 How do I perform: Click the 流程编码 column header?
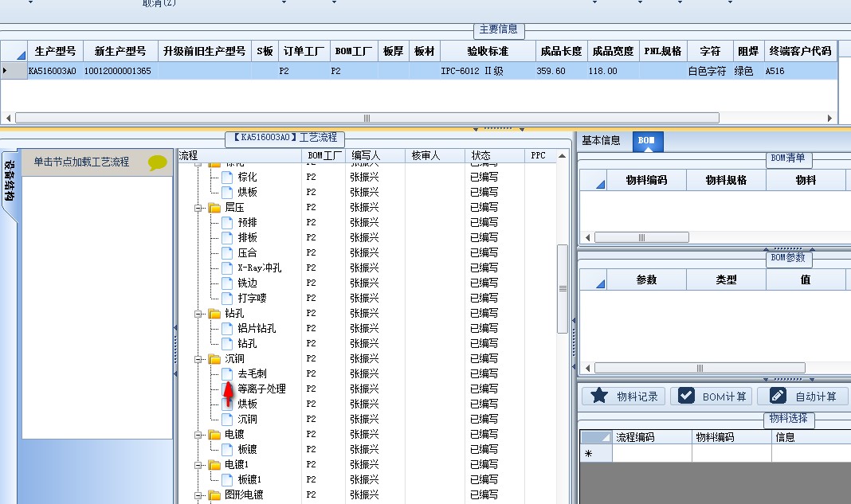click(652, 437)
